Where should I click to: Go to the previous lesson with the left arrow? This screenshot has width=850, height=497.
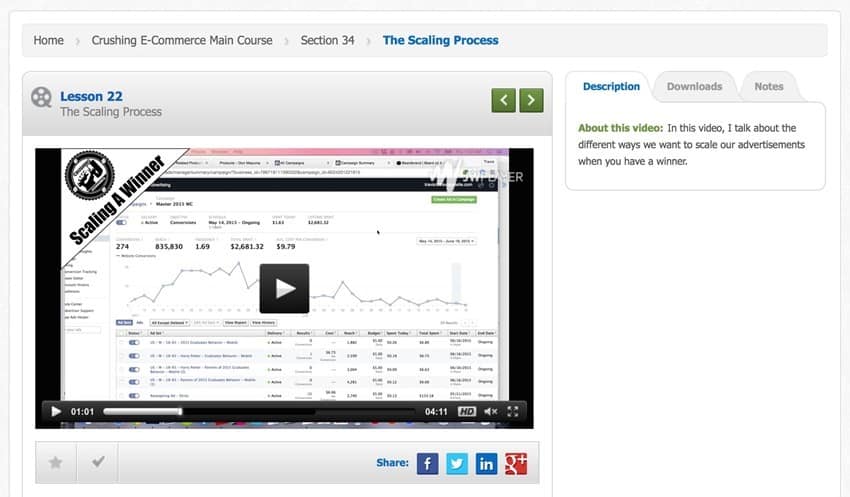coord(504,99)
